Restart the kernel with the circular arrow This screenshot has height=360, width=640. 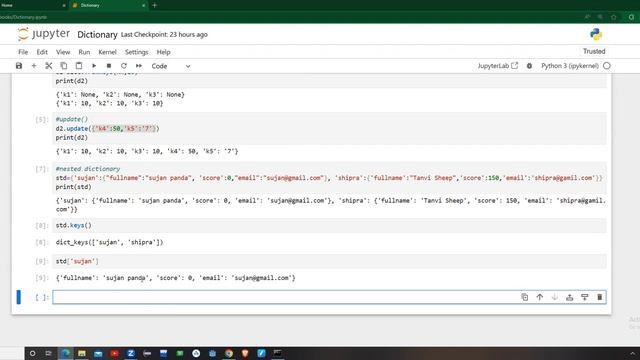[x=124, y=66]
